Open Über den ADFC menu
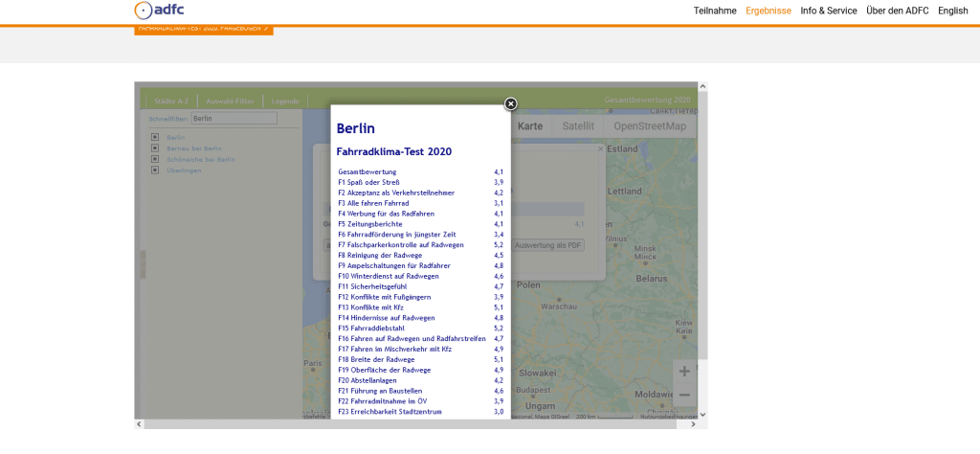The width and height of the screenshot is (980, 454). pyautogui.click(x=898, y=11)
